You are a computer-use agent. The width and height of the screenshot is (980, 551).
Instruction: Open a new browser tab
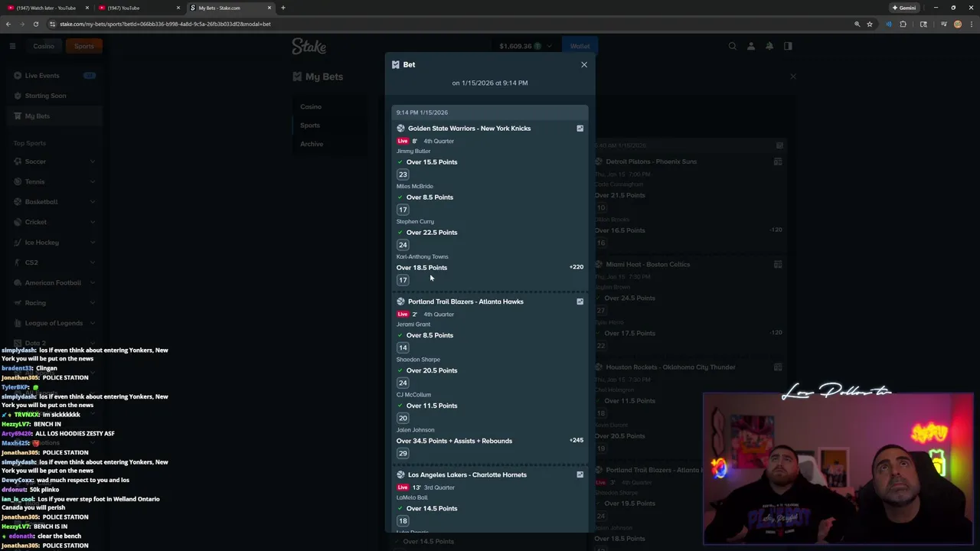(283, 8)
